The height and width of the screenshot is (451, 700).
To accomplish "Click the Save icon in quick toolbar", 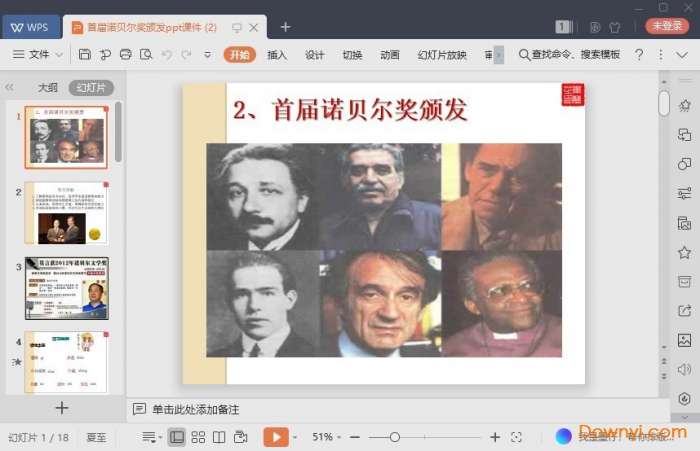I will click(x=85, y=54).
